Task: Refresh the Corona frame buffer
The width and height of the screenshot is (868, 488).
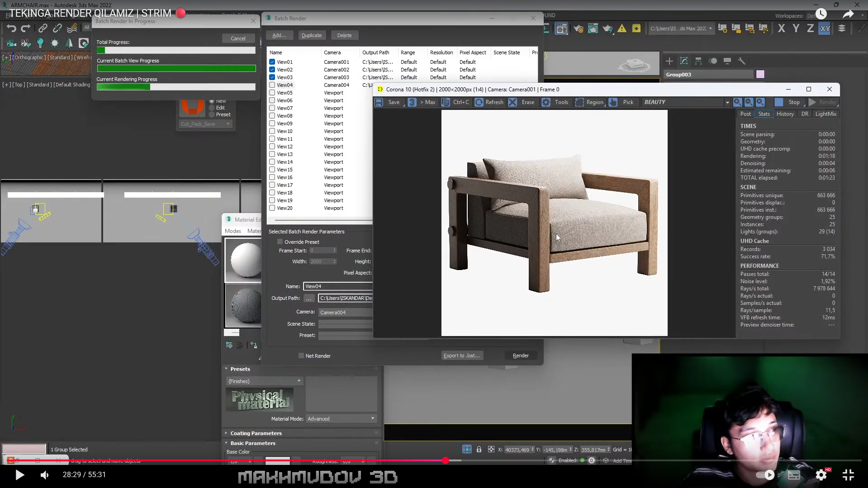Action: (489, 102)
